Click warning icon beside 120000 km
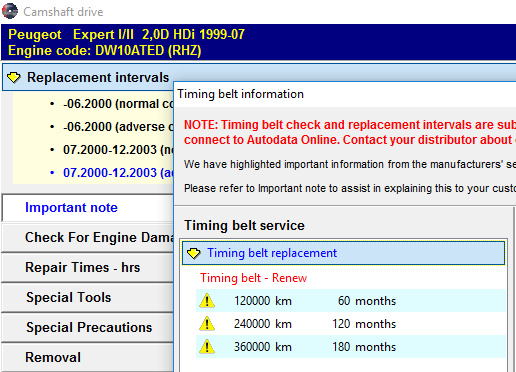Viewport: 516px width, 372px height. pos(207,300)
